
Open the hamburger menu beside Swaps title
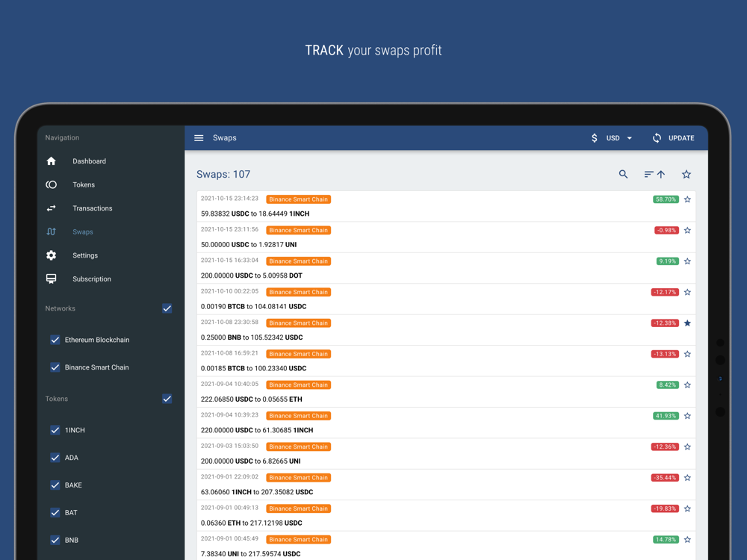199,138
